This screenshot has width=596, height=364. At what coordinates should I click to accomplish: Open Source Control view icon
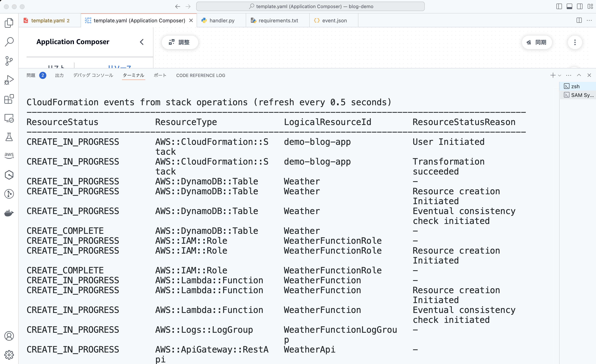coord(9,61)
